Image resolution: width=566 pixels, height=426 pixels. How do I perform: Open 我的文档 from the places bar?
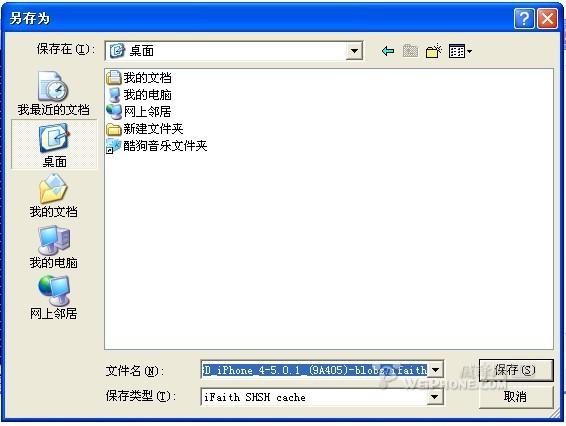pyautogui.click(x=53, y=196)
